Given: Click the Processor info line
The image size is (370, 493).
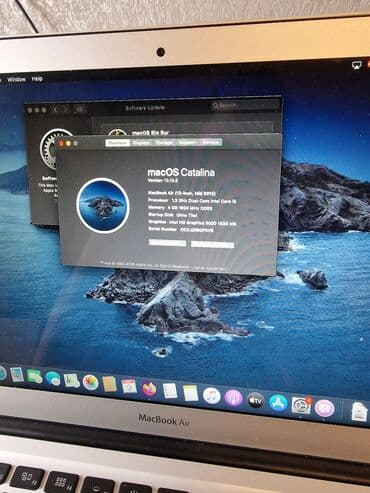Looking at the screenshot, I should tap(192, 201).
